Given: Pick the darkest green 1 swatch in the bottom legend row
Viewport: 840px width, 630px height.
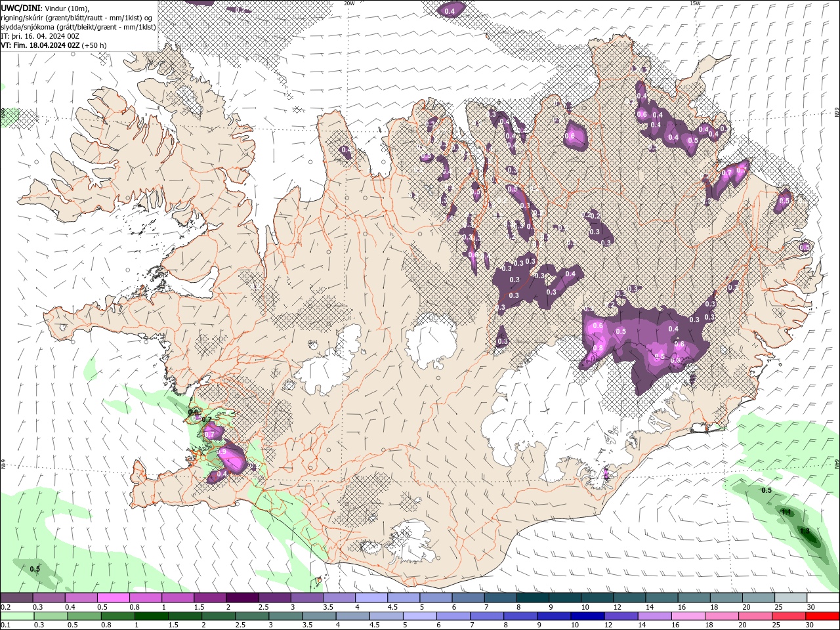Looking at the screenshot, I should pos(151,616).
